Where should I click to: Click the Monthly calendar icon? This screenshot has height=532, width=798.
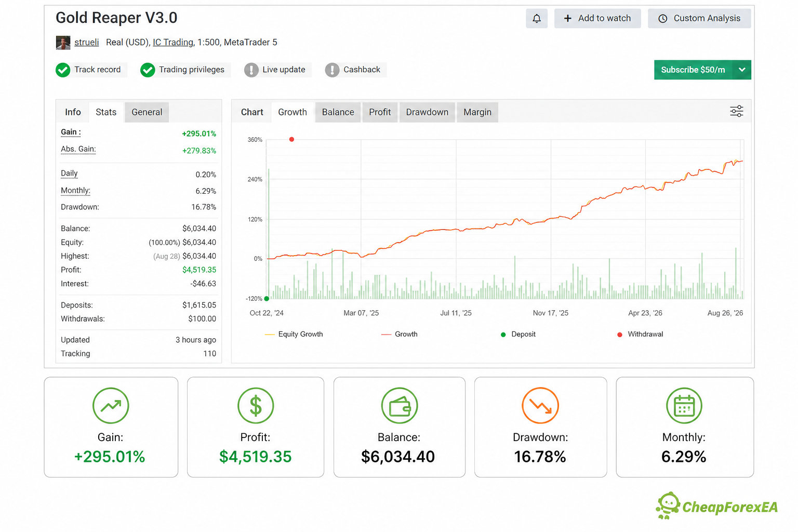pos(684,405)
